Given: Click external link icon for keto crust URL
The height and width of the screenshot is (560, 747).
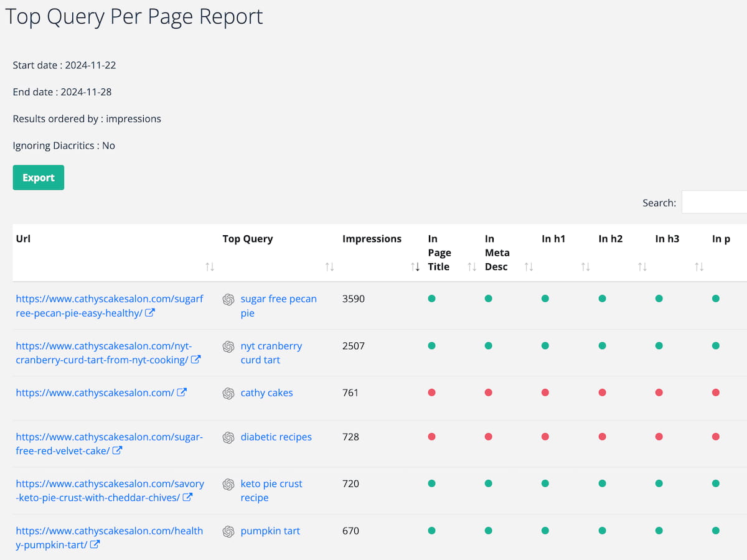Looking at the screenshot, I should coord(187,497).
